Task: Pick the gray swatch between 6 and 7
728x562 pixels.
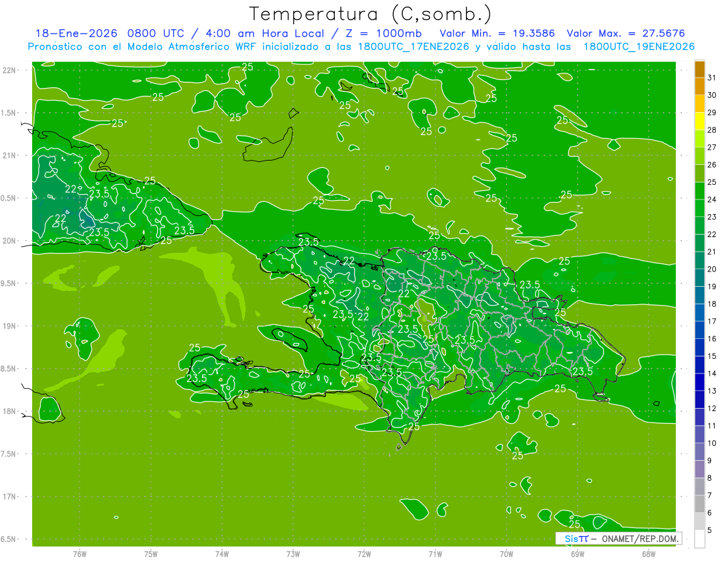Action: [x=699, y=504]
